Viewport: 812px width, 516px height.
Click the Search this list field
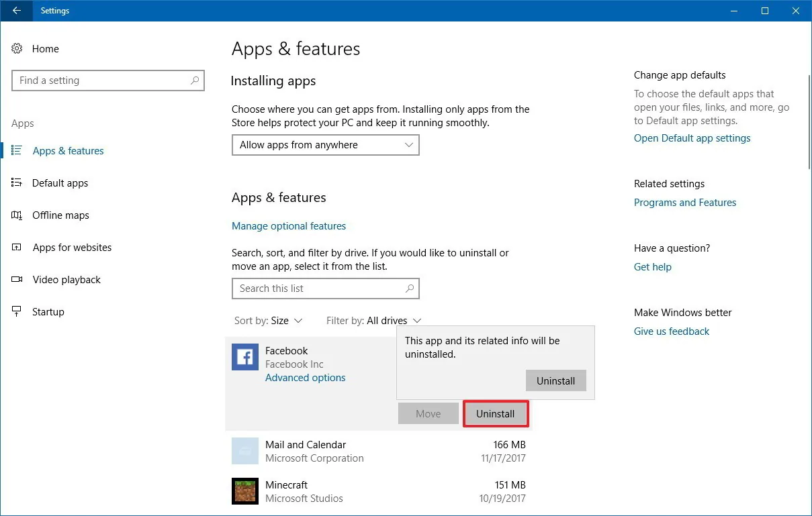coord(326,289)
